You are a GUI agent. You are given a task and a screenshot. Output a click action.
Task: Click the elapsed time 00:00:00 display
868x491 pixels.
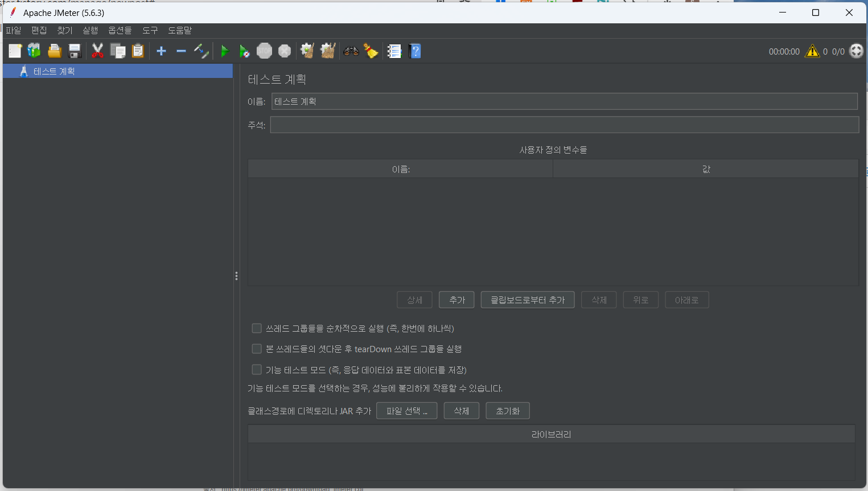(x=784, y=52)
